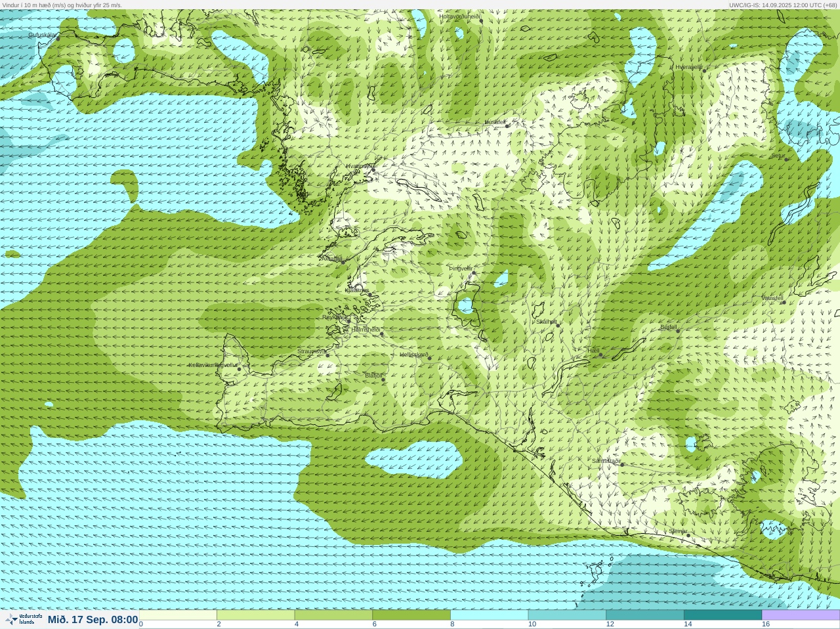Select the purple legend swatch above 16 m/s

pos(801,615)
